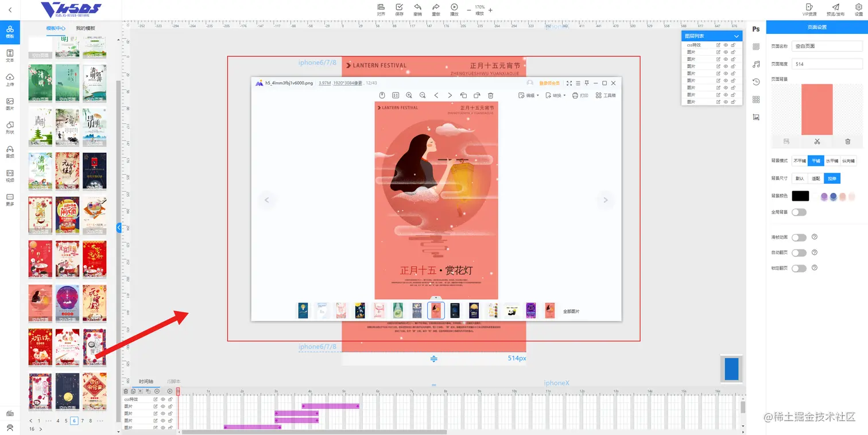This screenshot has height=435, width=868.
Task: Increase canvas zoom with the plus icon
Action: pyautogui.click(x=490, y=10)
